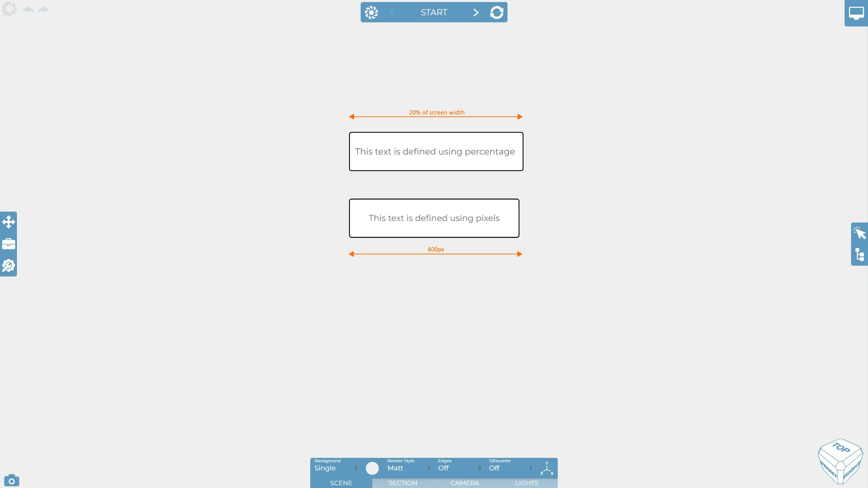Open the toolbox/briefcase panel
868x488 pixels.
point(8,244)
